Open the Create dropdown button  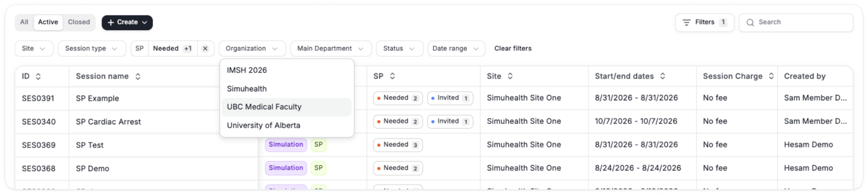[x=127, y=22]
